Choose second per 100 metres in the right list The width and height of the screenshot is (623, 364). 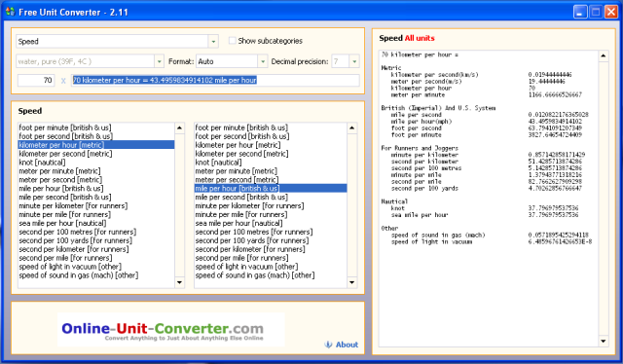(x=271, y=232)
